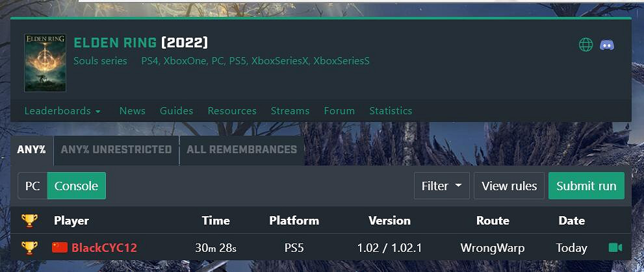
Task: Click the trophy icon in the table header
Action: tap(29, 221)
